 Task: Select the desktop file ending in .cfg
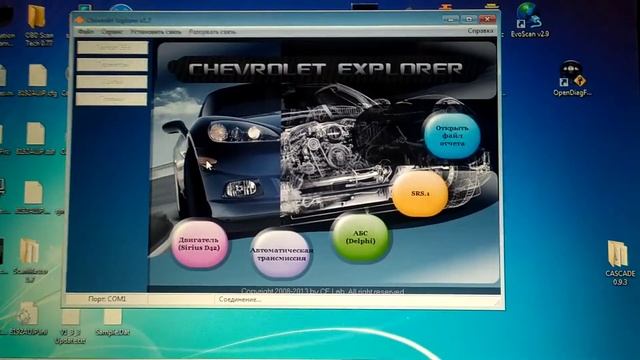tap(38, 80)
